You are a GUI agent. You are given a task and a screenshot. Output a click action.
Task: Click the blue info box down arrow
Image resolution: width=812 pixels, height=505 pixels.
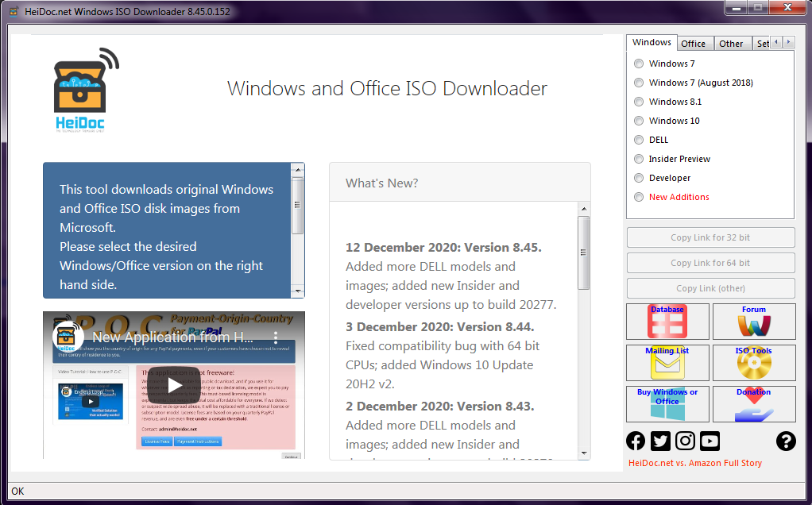coord(297,291)
